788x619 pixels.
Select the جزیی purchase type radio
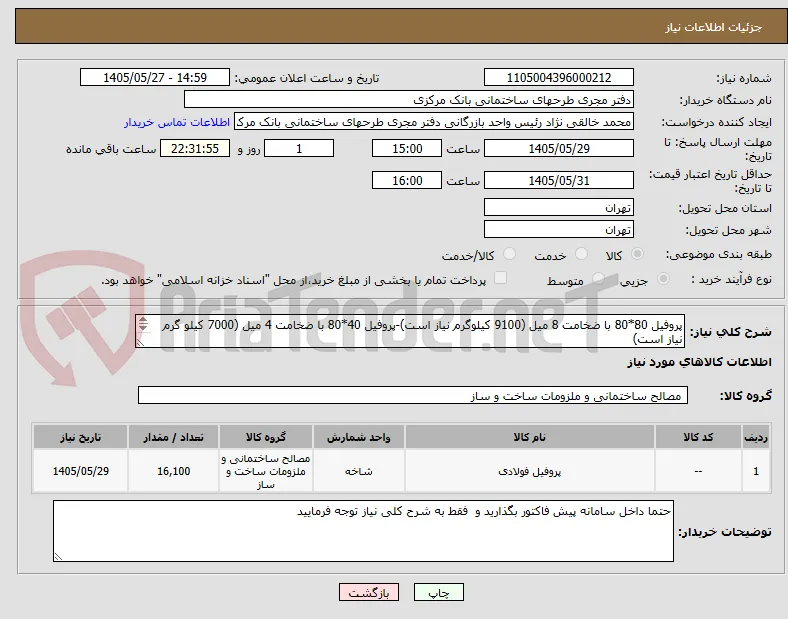(x=663, y=279)
